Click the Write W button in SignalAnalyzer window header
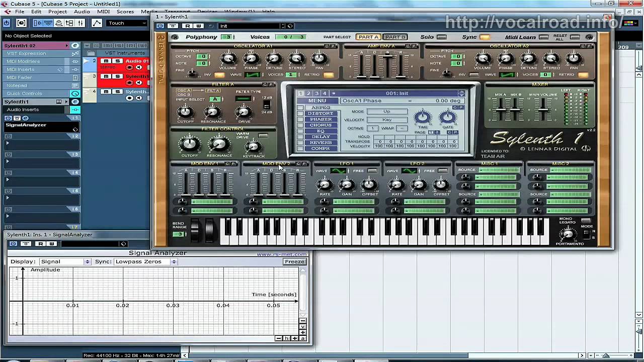This screenshot has height=362, width=644. [x=51, y=244]
